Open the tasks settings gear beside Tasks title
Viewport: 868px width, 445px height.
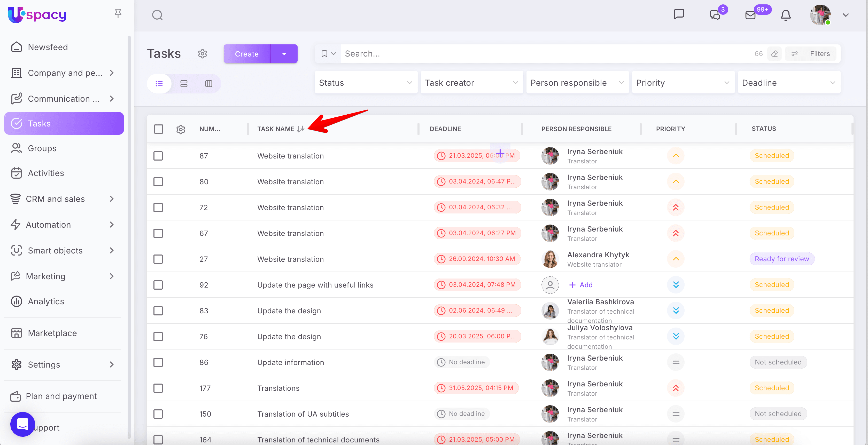[x=203, y=53]
